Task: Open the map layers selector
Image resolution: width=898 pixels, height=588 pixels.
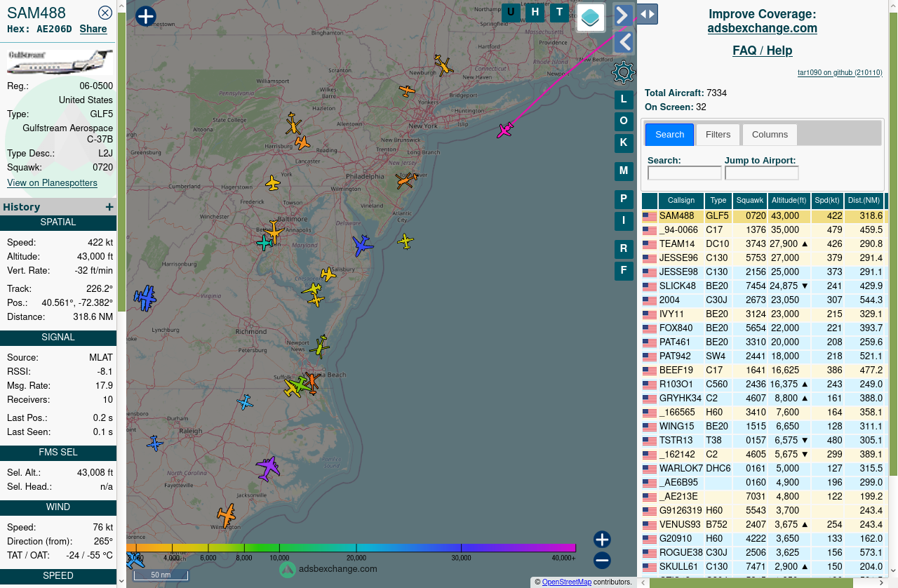Action: coord(591,18)
